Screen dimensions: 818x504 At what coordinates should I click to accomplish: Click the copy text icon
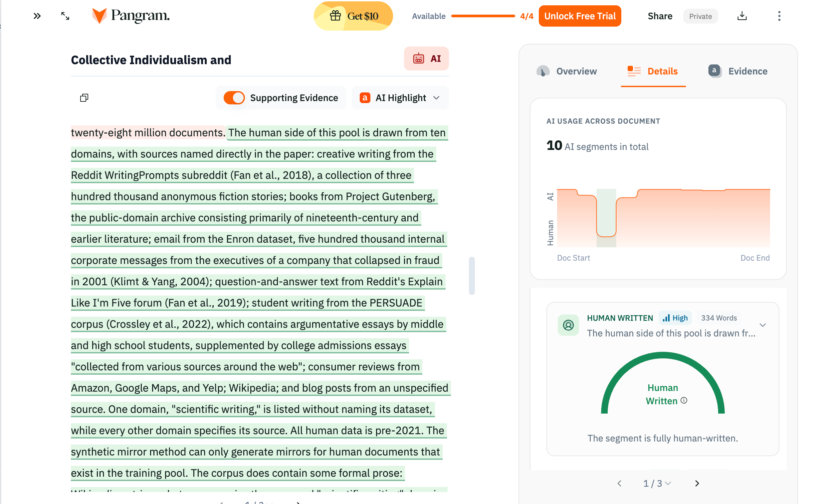[84, 98]
